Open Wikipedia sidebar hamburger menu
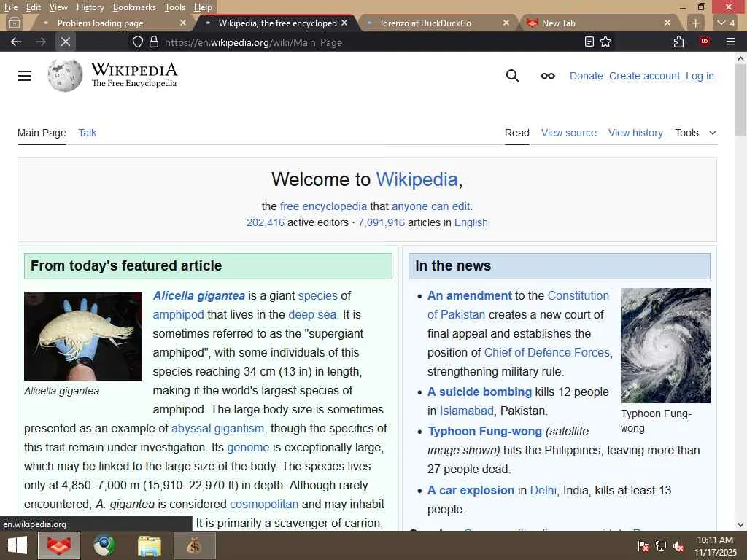 coord(25,76)
